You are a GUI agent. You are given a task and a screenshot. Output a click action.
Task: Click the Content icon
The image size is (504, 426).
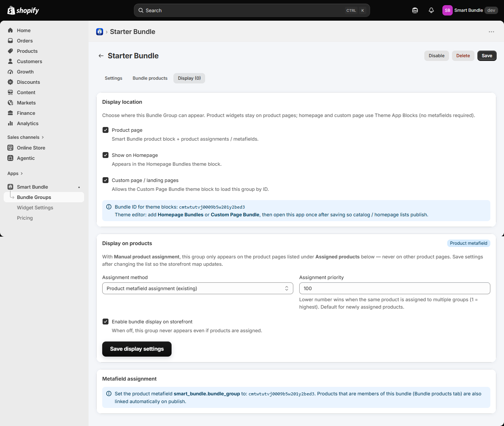(10, 92)
